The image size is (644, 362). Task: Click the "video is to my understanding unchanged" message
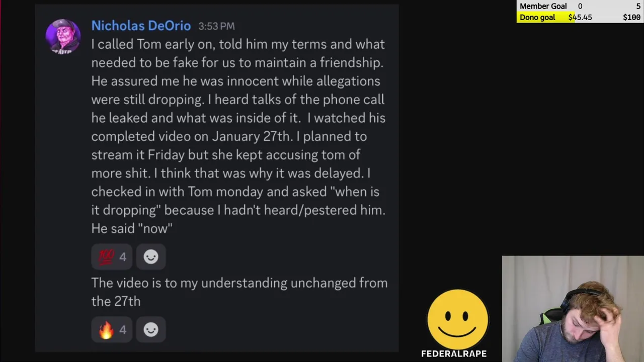tap(239, 292)
